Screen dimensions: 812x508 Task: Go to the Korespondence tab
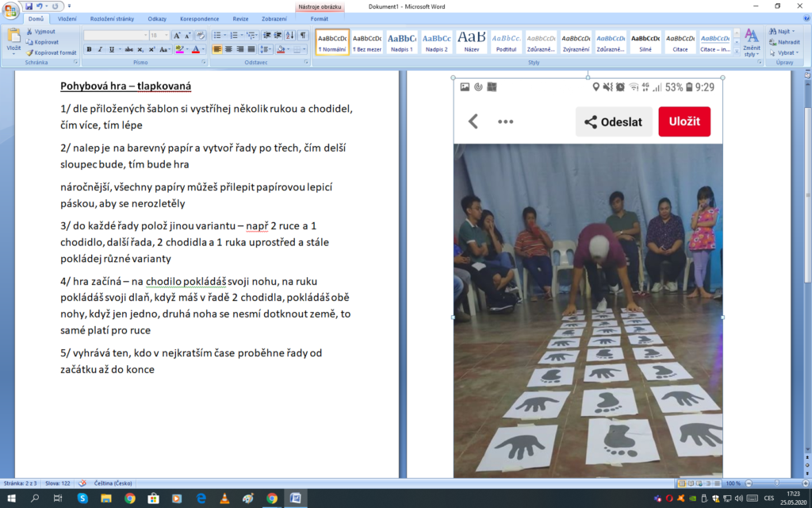[199, 19]
